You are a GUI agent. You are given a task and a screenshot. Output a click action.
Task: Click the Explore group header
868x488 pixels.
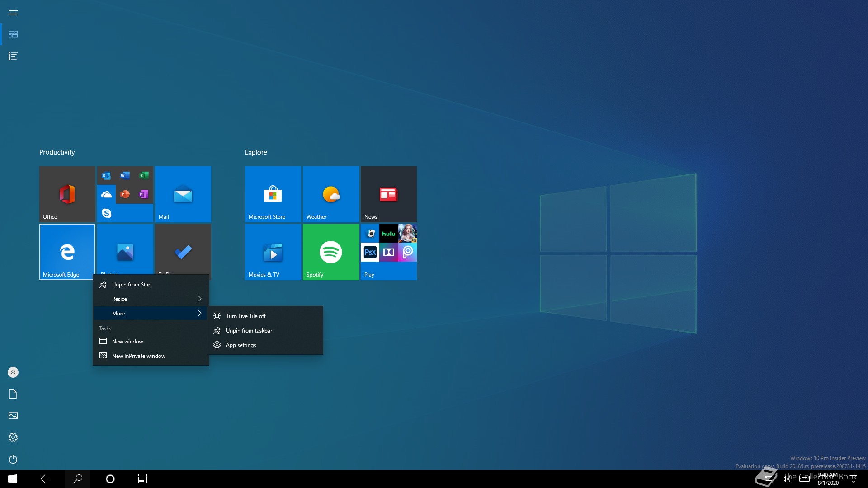coord(256,152)
